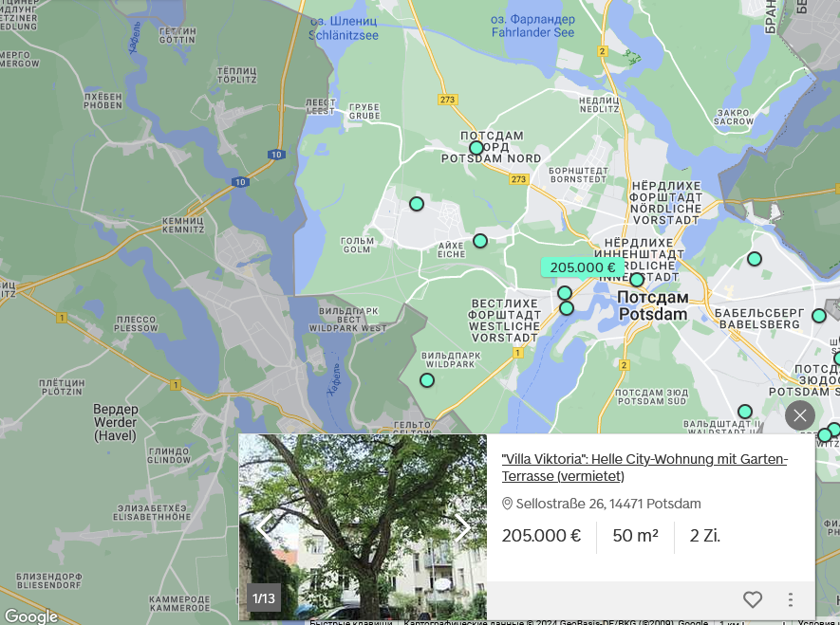Click the Kemnitz village label

point(183,225)
